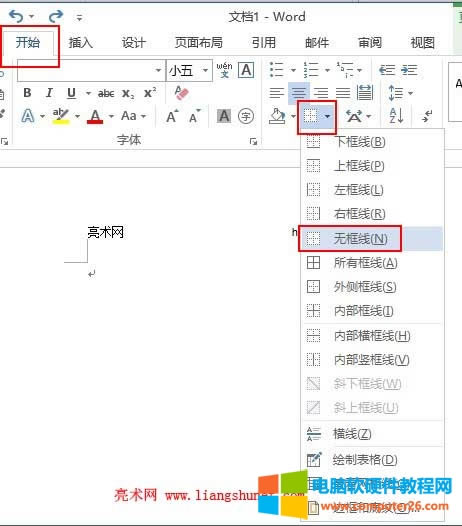The height and width of the screenshot is (526, 462).
Task: Click the Redo icon
Action: 56,16
